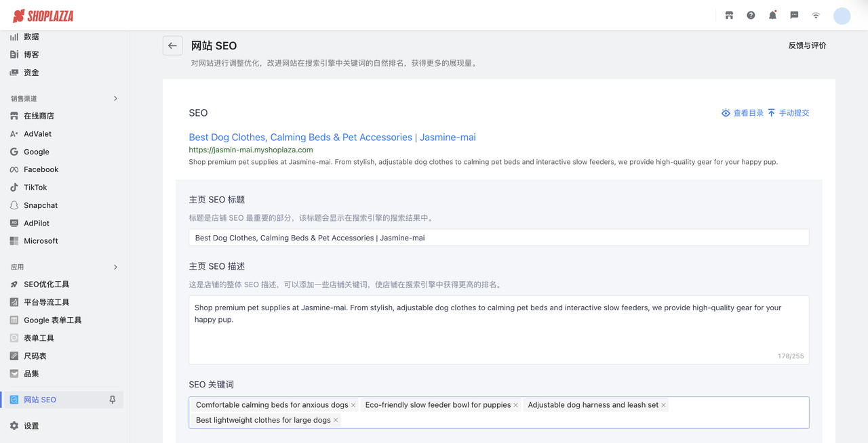Click the Facebook channel icon
The image size is (868, 443).
click(x=14, y=169)
